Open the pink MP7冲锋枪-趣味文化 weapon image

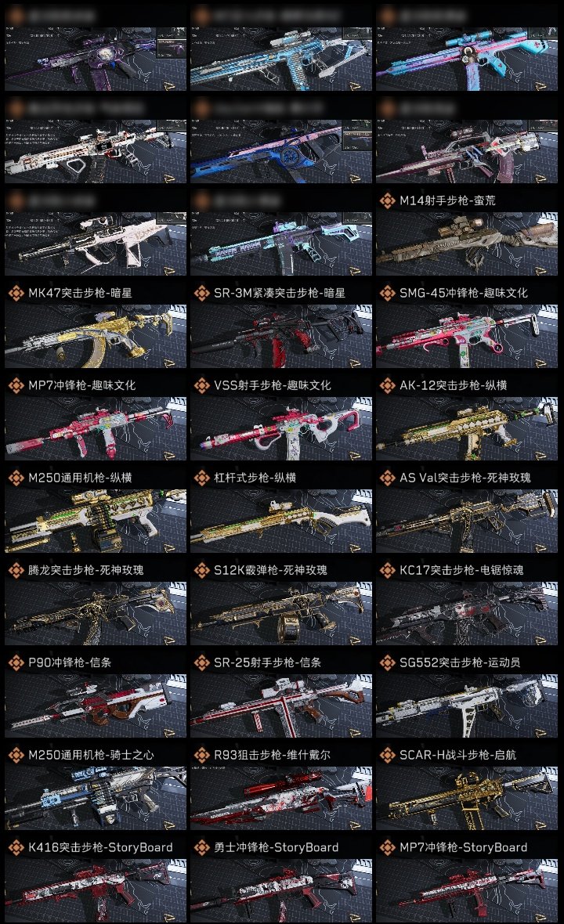pos(96,429)
